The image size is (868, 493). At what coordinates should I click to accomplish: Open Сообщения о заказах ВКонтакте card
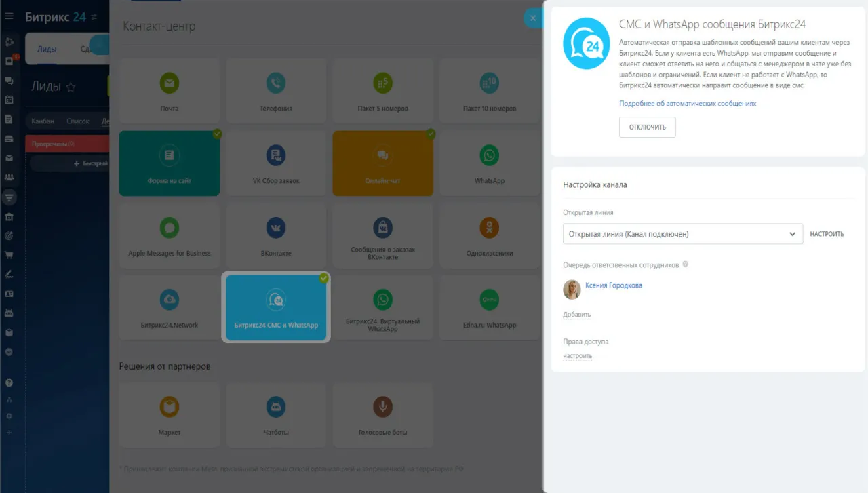tap(383, 236)
